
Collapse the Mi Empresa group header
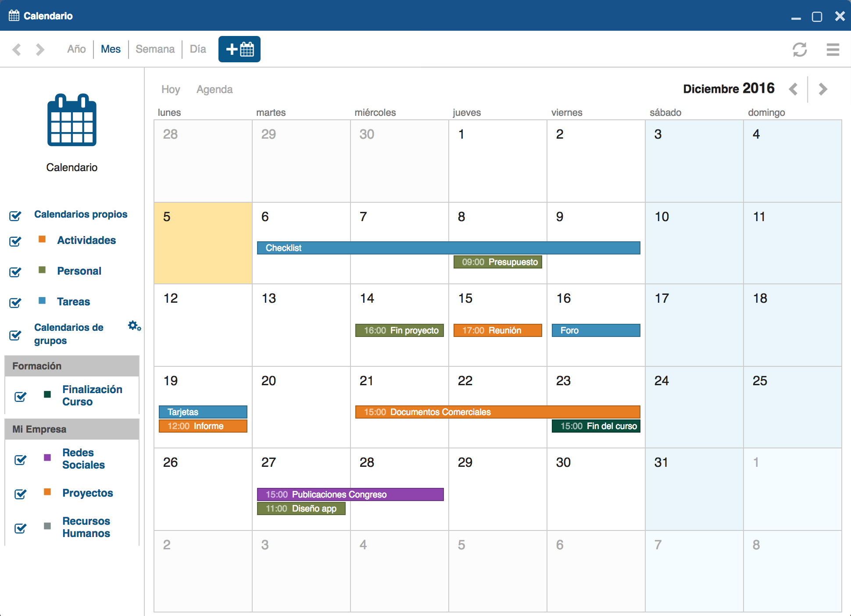[72, 429]
